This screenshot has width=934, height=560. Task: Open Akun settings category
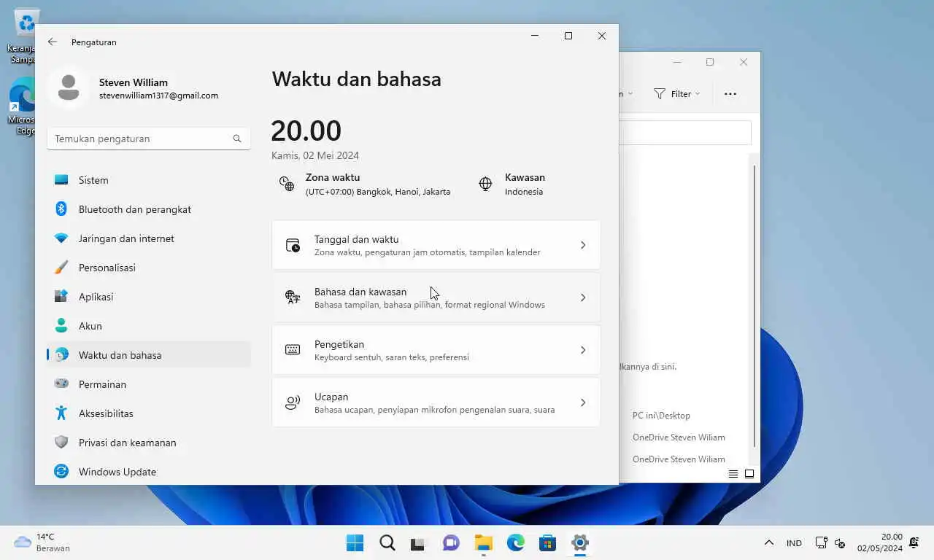[x=149, y=326]
